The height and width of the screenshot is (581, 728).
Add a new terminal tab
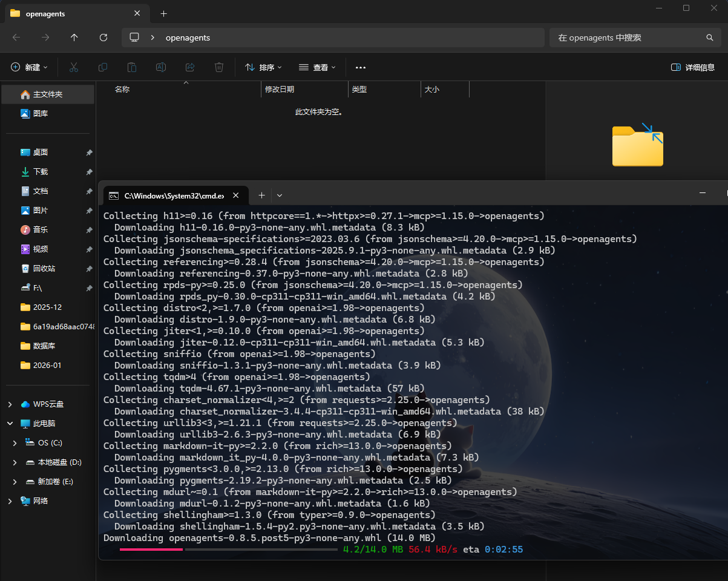(262, 195)
